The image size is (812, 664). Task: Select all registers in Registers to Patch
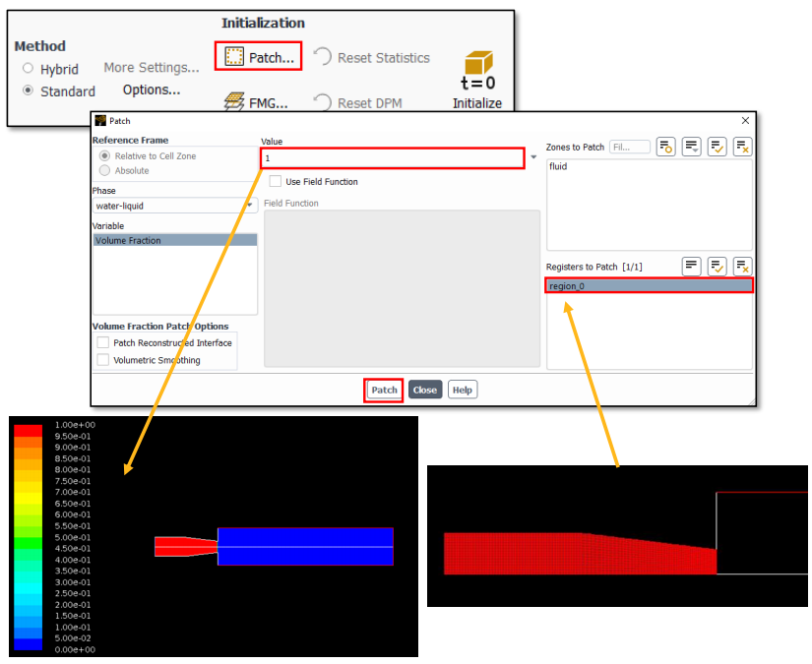point(718,267)
